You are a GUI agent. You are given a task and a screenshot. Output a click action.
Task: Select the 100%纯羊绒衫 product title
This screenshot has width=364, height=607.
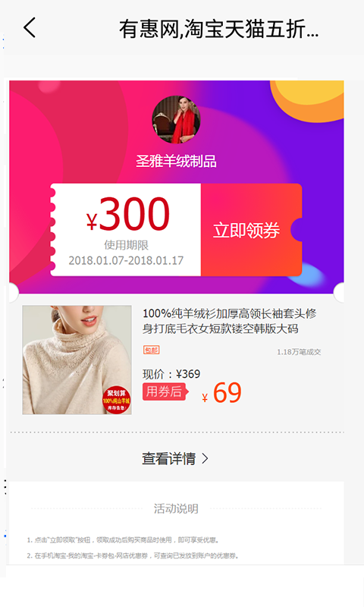point(229,321)
